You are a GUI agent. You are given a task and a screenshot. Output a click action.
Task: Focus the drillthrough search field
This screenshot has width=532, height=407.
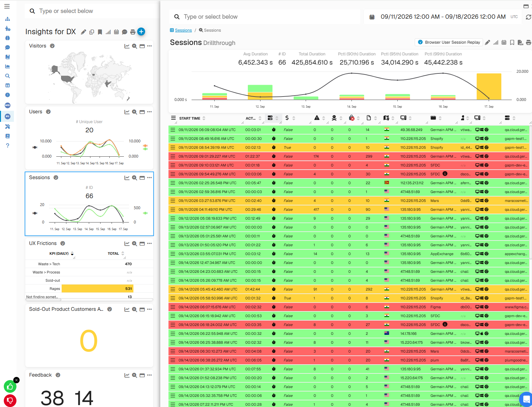(x=265, y=17)
